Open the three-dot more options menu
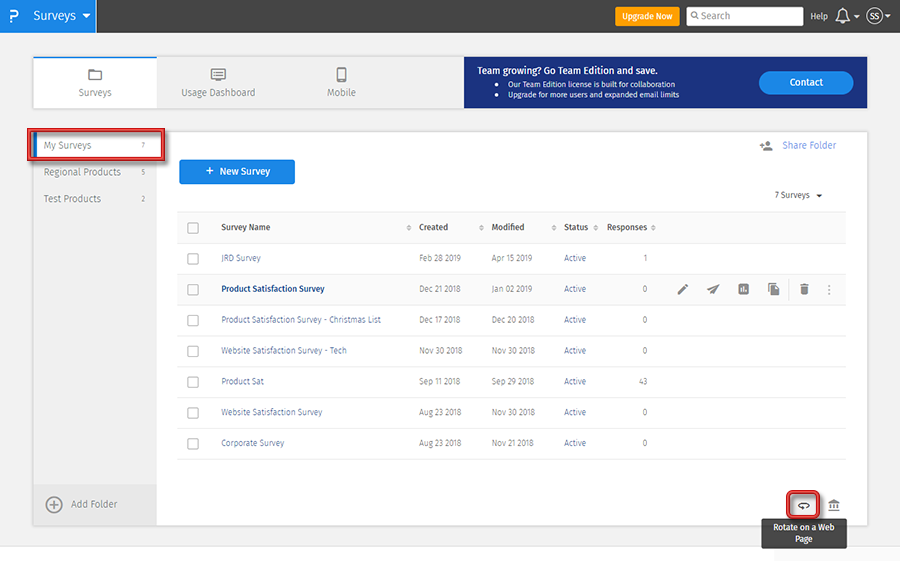Viewport: 900px width, 561px height. [829, 289]
